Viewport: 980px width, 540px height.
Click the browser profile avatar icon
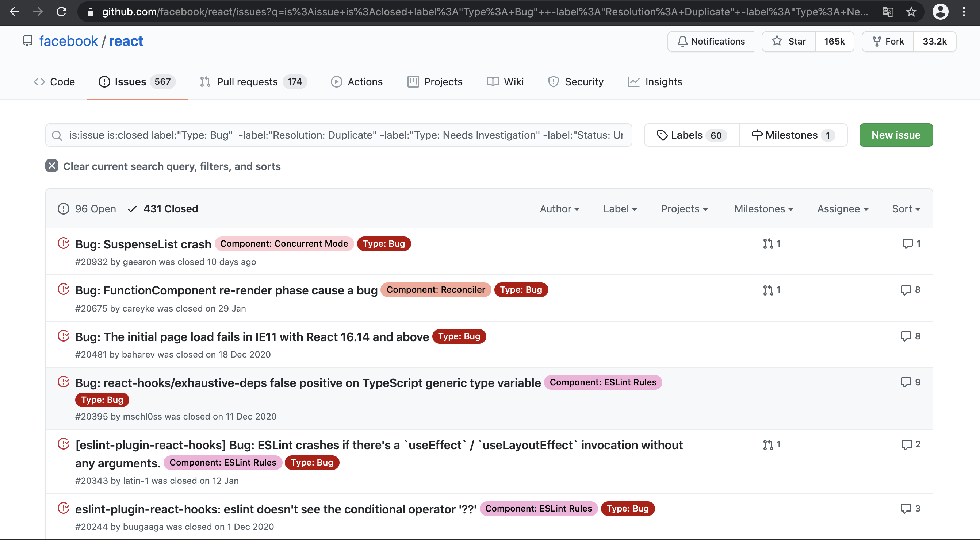940,12
